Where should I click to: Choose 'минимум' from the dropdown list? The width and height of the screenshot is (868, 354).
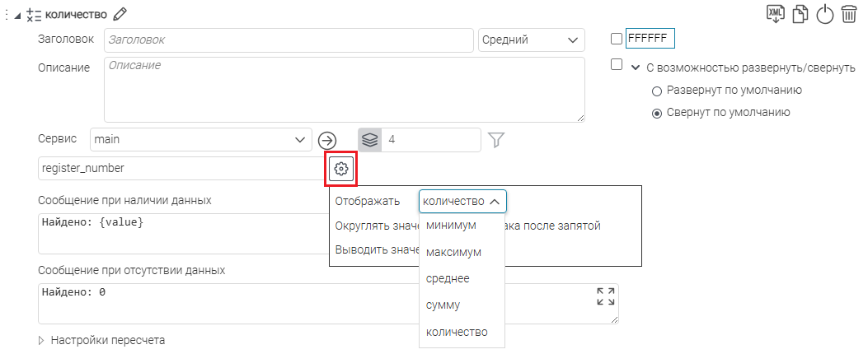click(451, 226)
